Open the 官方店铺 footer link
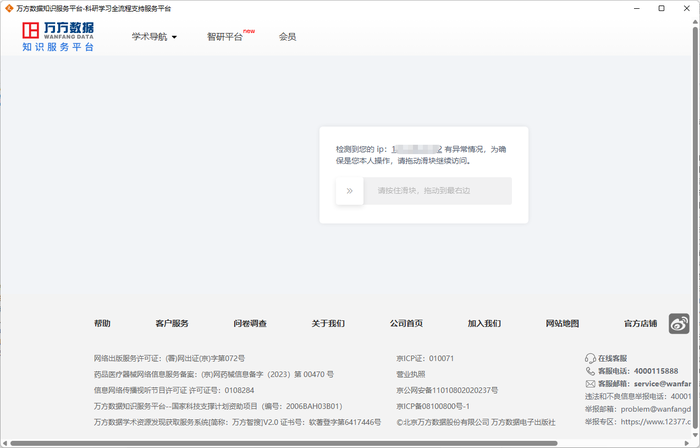700x448 pixels. coord(641,324)
